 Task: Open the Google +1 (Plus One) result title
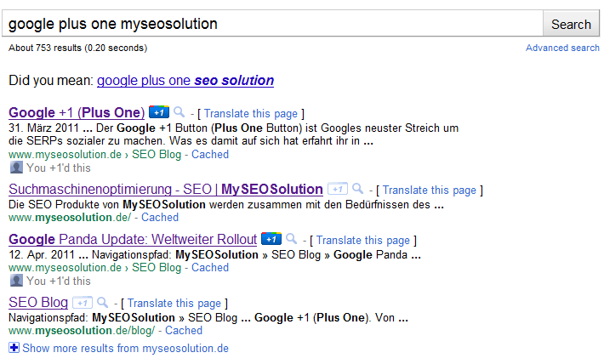(77, 112)
